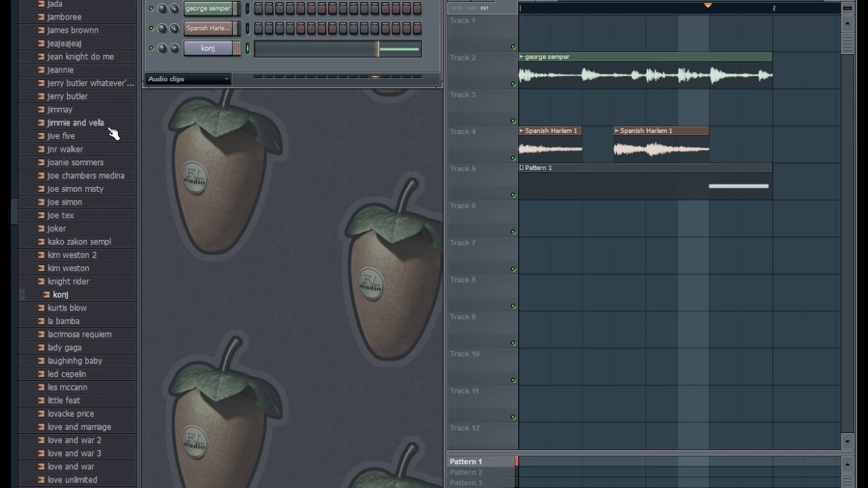Click folder icon beside led cepelin
The height and width of the screenshot is (488, 868).
41,373
